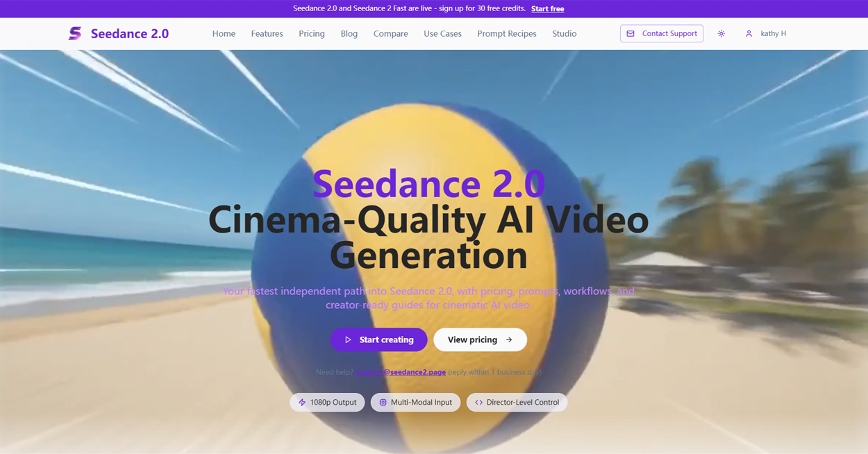This screenshot has height=454, width=868.
Task: Open the Home nav item
Action: click(224, 33)
